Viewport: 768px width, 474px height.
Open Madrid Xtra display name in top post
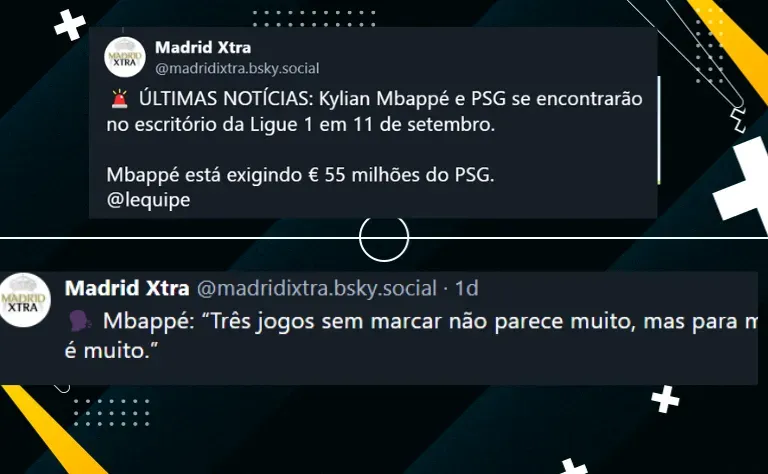[203, 47]
